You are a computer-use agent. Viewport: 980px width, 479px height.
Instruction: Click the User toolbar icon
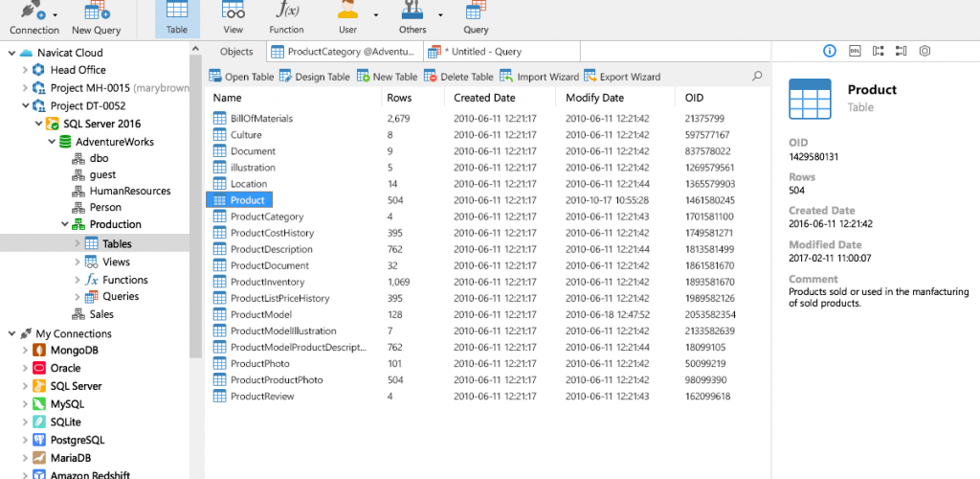(x=348, y=11)
